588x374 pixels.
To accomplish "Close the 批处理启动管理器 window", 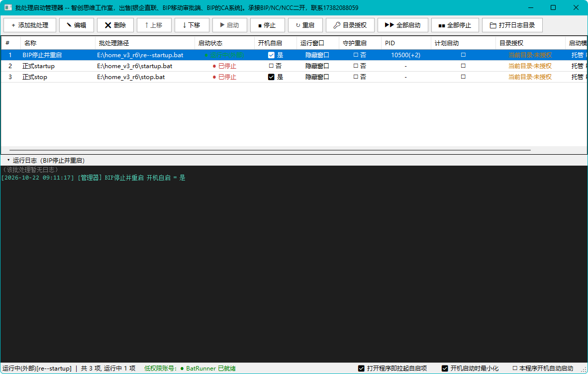I will (x=576, y=7).
